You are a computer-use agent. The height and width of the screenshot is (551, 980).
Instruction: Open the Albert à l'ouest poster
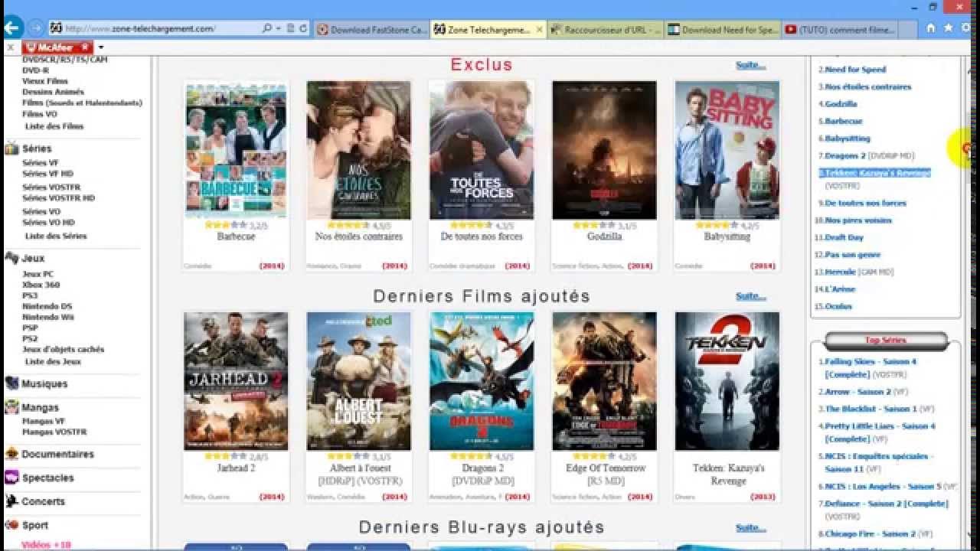point(358,381)
